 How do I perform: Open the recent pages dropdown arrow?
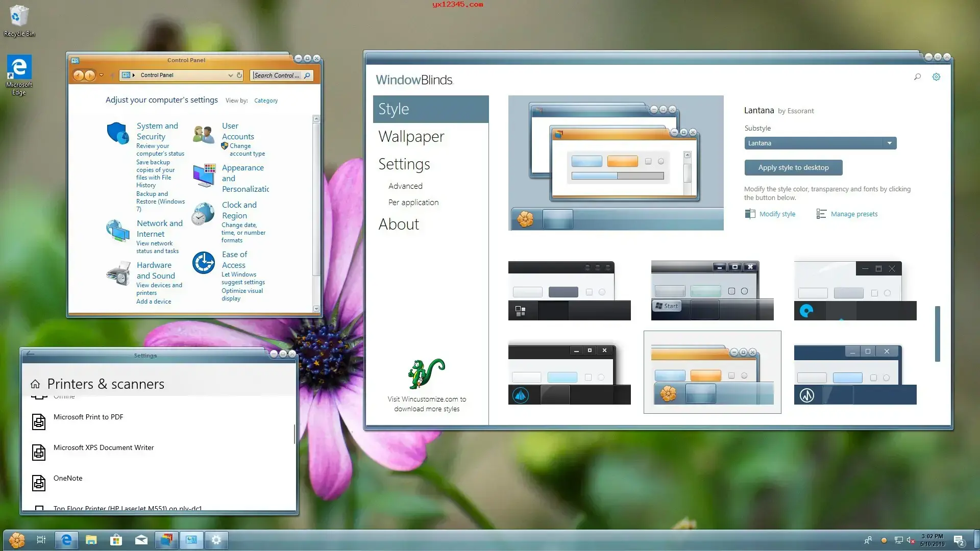[x=102, y=76]
